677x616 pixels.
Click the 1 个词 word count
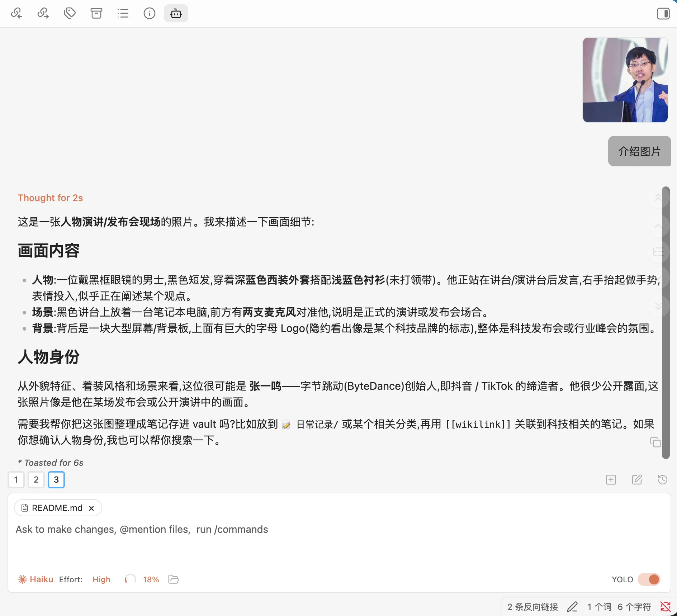(599, 607)
